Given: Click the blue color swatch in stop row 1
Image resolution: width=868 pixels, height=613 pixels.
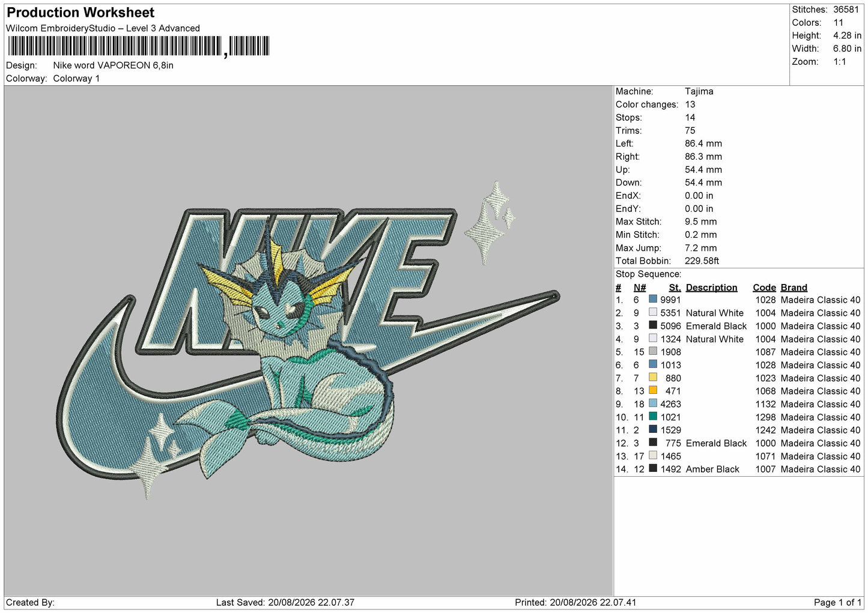Looking at the screenshot, I should click(x=653, y=299).
